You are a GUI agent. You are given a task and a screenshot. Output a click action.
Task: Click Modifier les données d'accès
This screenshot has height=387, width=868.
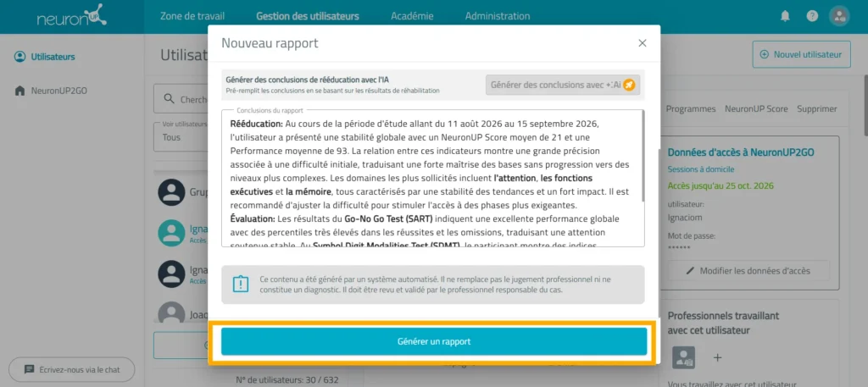click(749, 271)
